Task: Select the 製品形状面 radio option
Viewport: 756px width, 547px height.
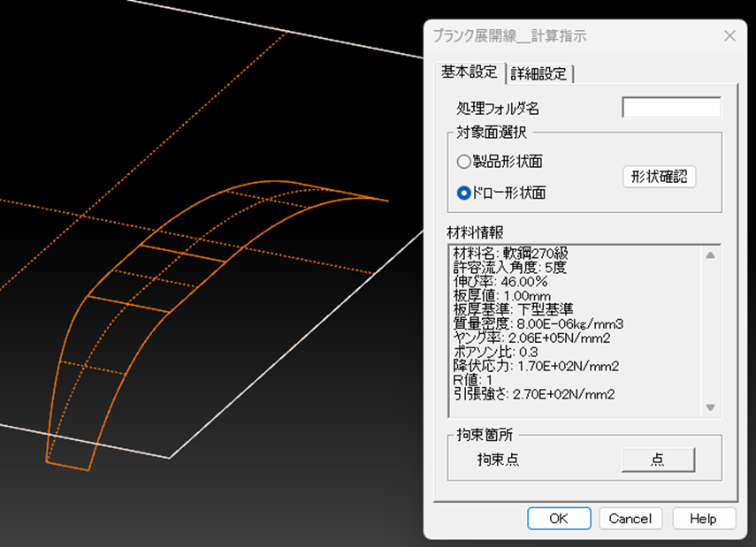Action: [464, 162]
